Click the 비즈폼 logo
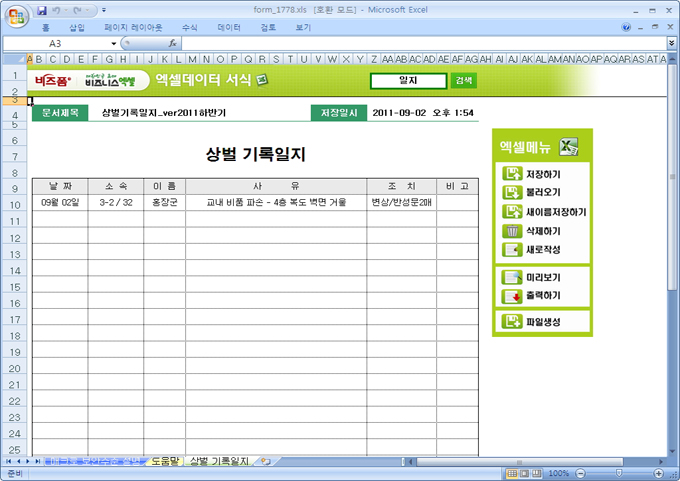This screenshot has height=481, width=680. click(x=53, y=81)
